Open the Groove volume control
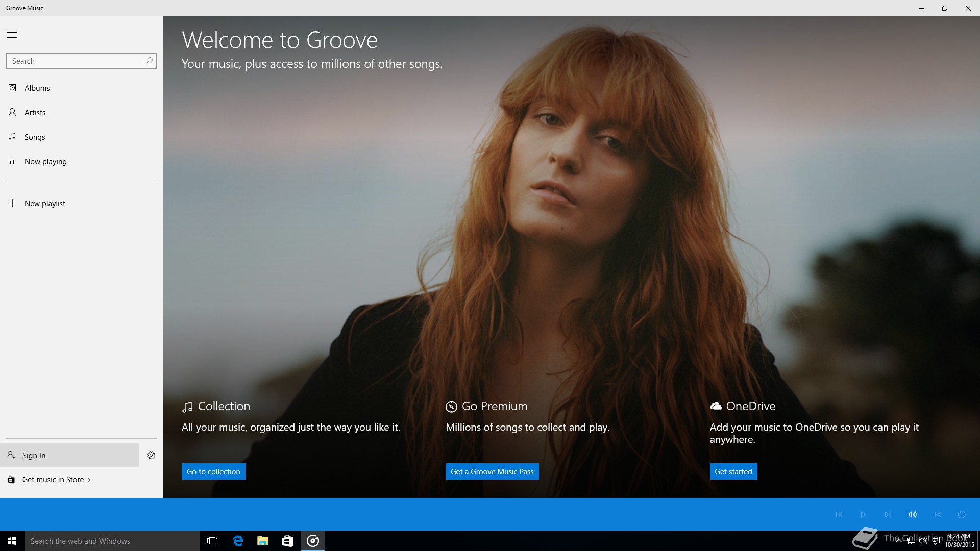The height and width of the screenshot is (551, 980). 913,514
